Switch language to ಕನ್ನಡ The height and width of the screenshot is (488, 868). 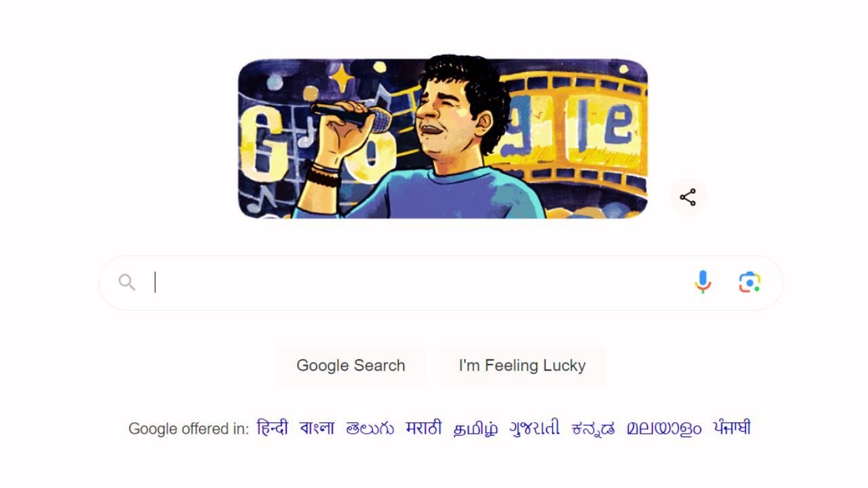pyautogui.click(x=593, y=428)
